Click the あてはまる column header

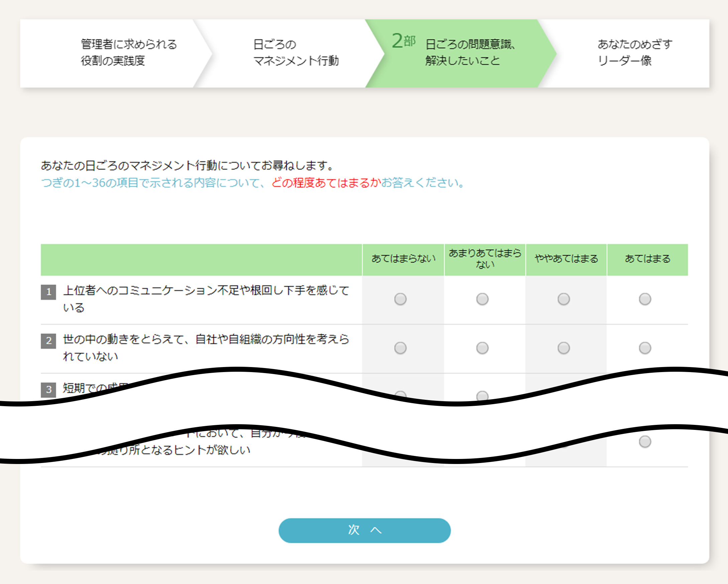647,259
